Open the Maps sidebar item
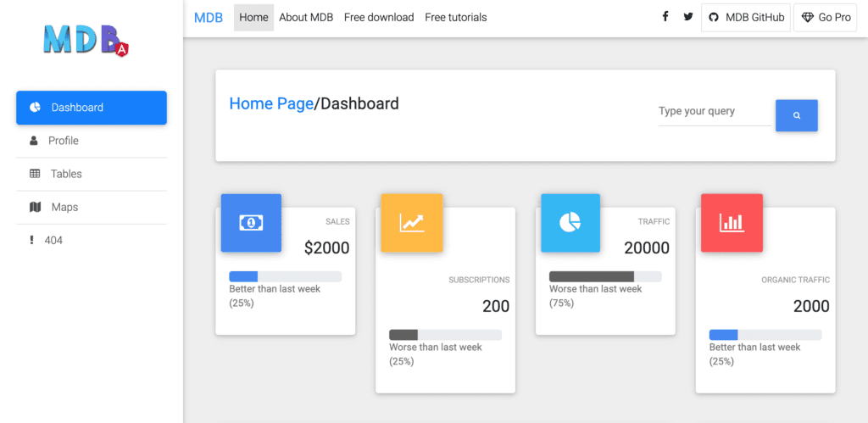The image size is (868, 423). (x=92, y=207)
